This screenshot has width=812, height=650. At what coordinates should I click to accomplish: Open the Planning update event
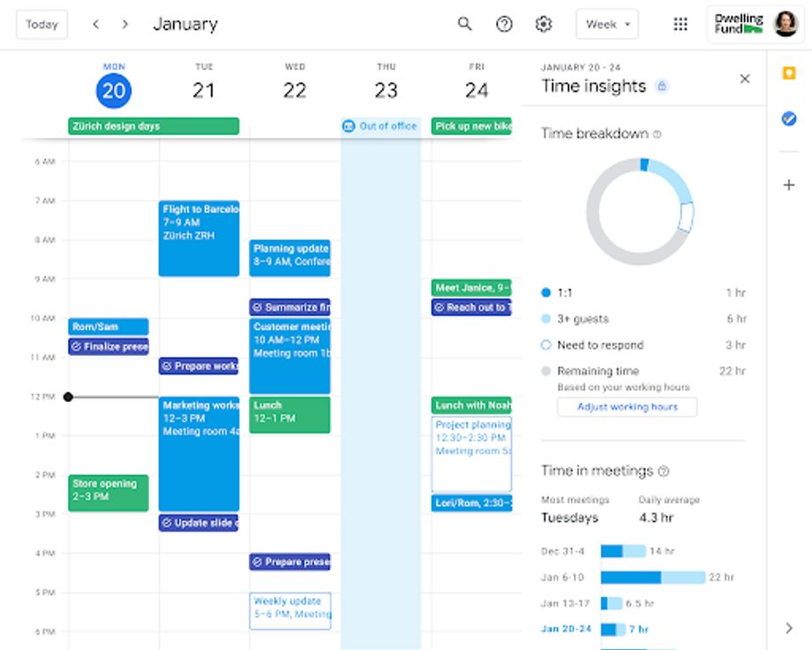tap(289, 258)
